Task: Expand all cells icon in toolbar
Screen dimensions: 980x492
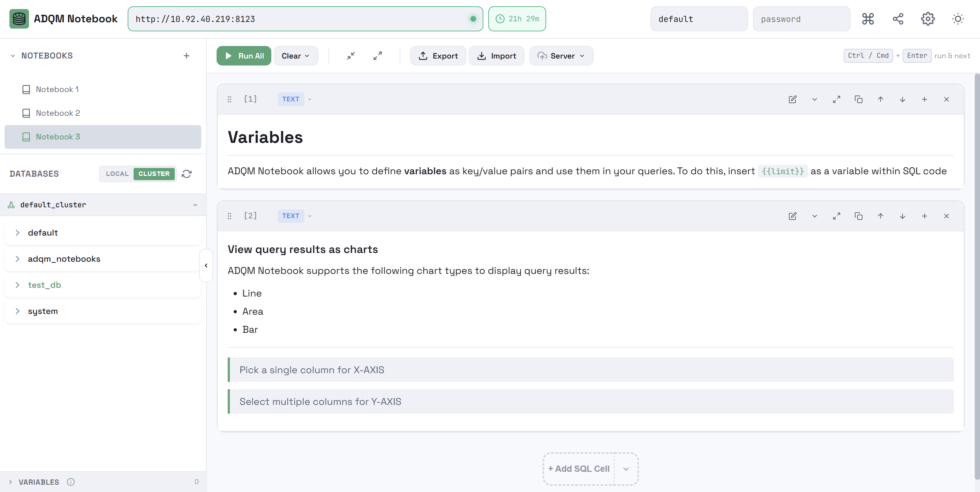Action: [x=377, y=56]
